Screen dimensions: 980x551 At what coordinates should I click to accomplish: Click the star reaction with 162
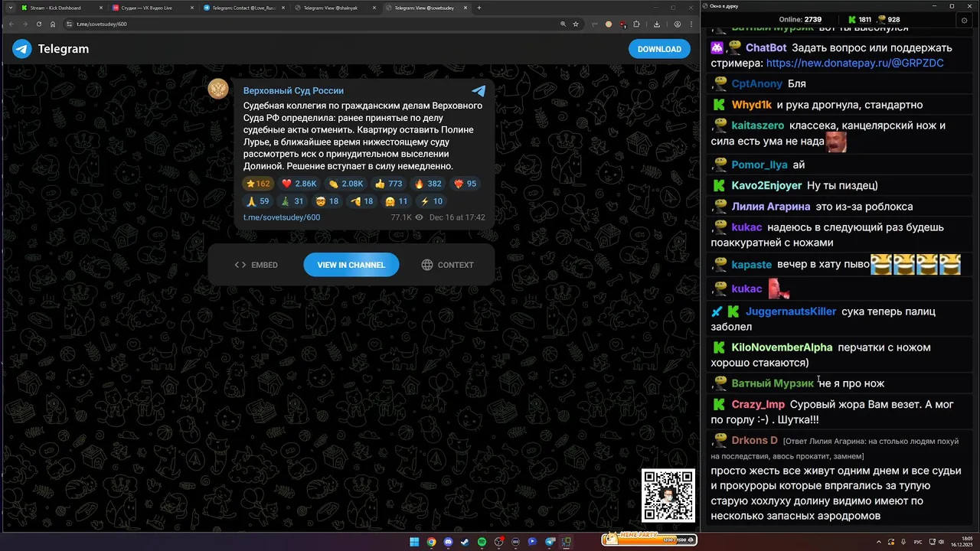257,184
